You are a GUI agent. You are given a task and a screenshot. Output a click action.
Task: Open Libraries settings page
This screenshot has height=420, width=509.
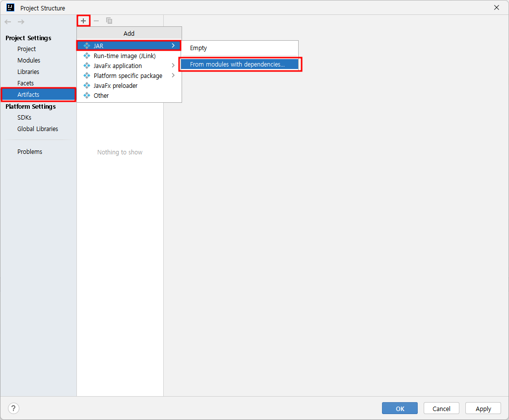click(28, 72)
